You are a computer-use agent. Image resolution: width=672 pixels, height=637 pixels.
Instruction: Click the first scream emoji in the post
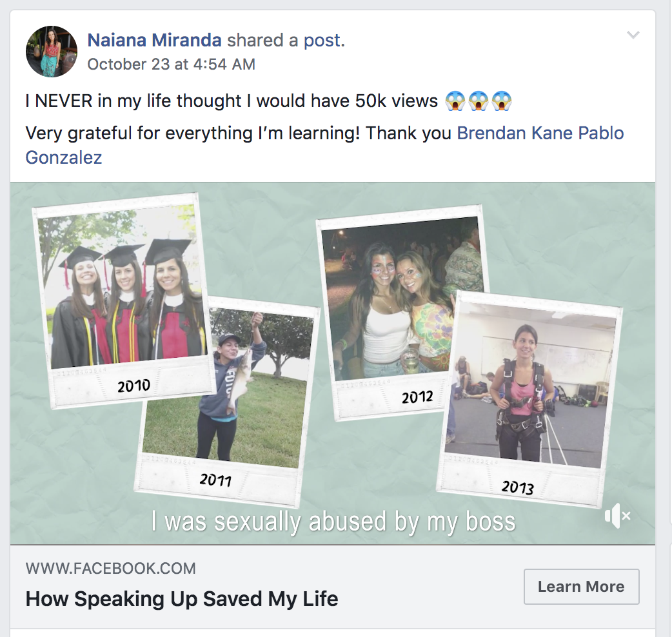click(455, 101)
